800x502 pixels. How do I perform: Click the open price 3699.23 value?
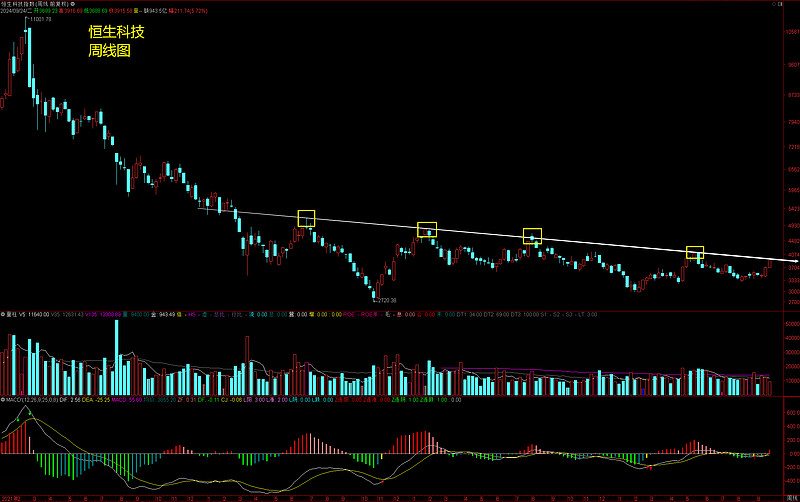[48, 10]
